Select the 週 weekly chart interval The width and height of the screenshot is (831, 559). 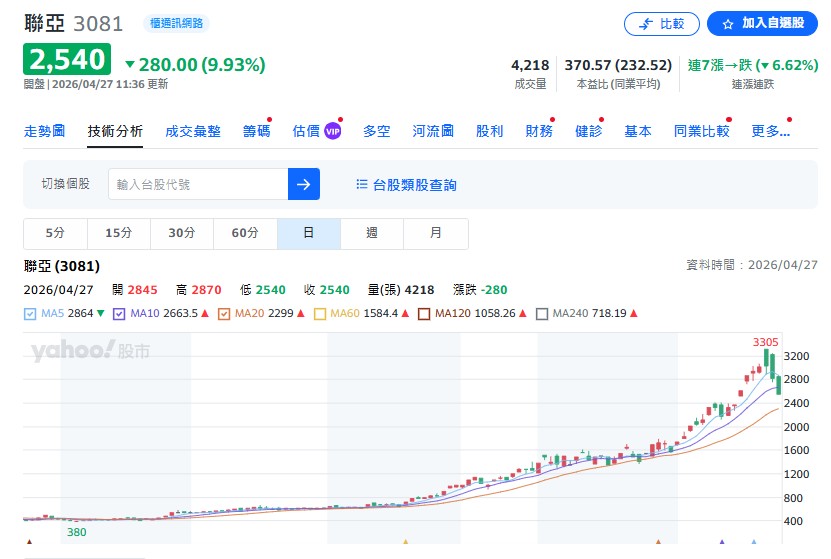coord(371,233)
